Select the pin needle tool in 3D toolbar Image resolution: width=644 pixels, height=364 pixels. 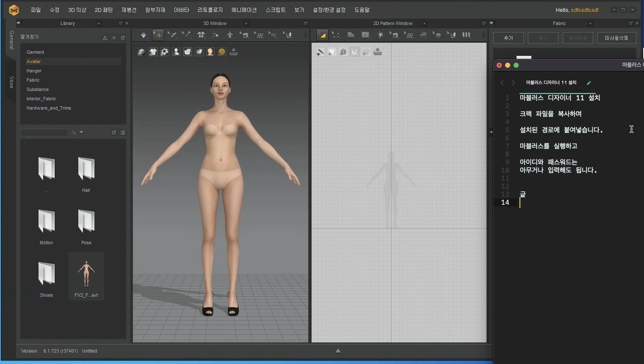pos(186,35)
